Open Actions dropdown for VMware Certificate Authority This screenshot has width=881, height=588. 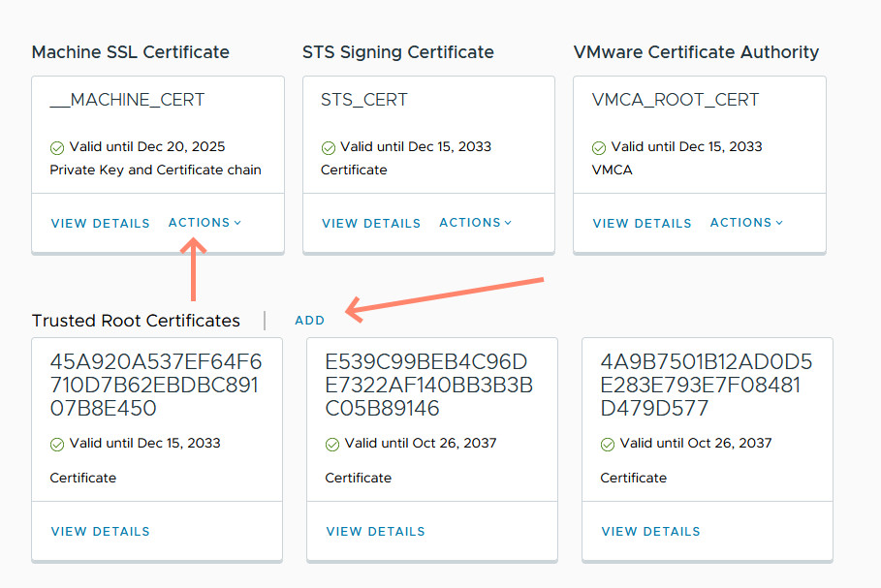click(x=745, y=223)
